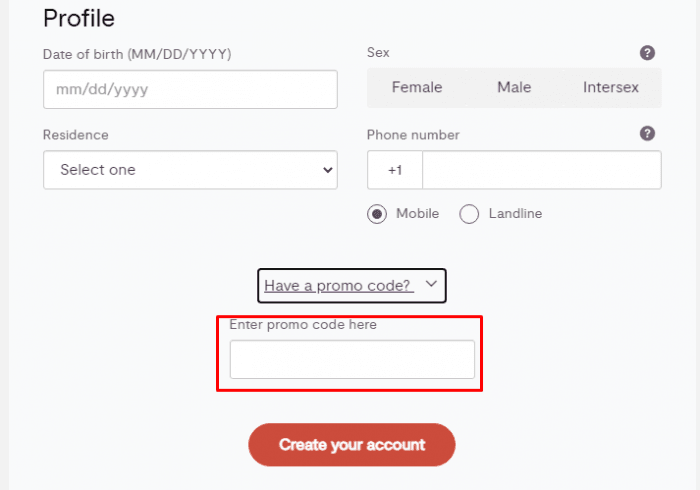Click the chevron arrow next to promo code
700x490 pixels.
[431, 285]
